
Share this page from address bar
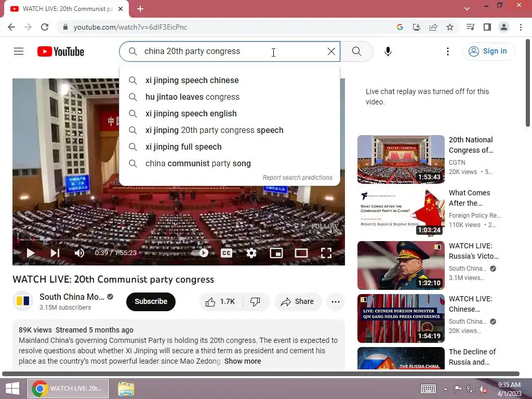point(433,27)
